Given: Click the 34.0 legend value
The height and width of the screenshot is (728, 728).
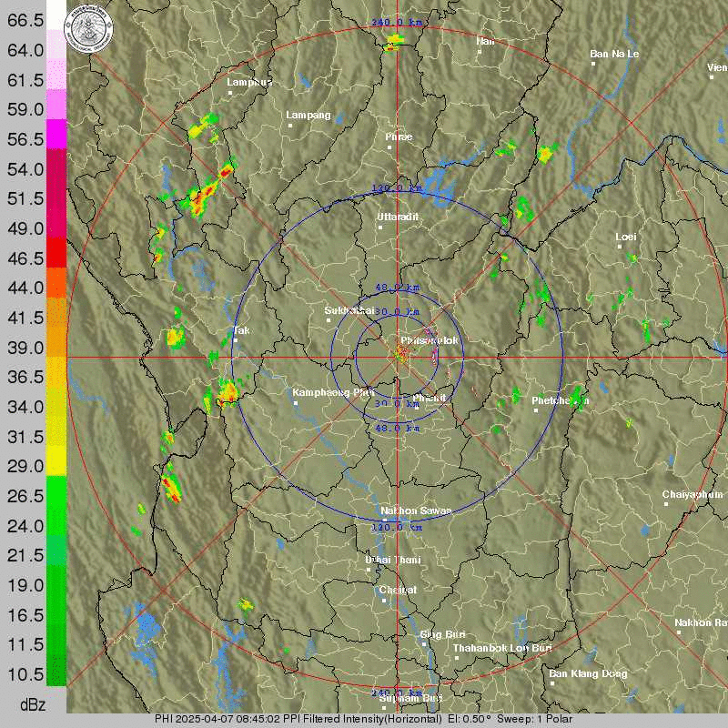Looking at the screenshot, I should (25, 407).
